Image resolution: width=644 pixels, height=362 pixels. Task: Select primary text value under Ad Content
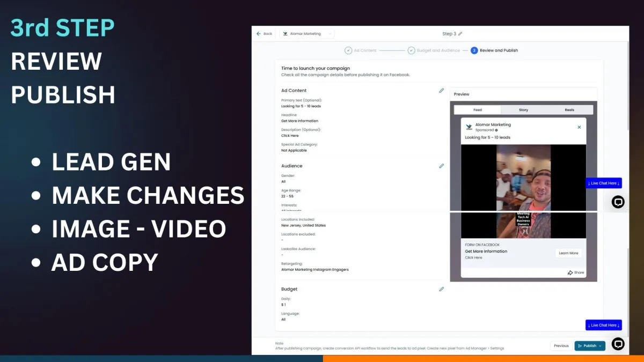(x=301, y=106)
